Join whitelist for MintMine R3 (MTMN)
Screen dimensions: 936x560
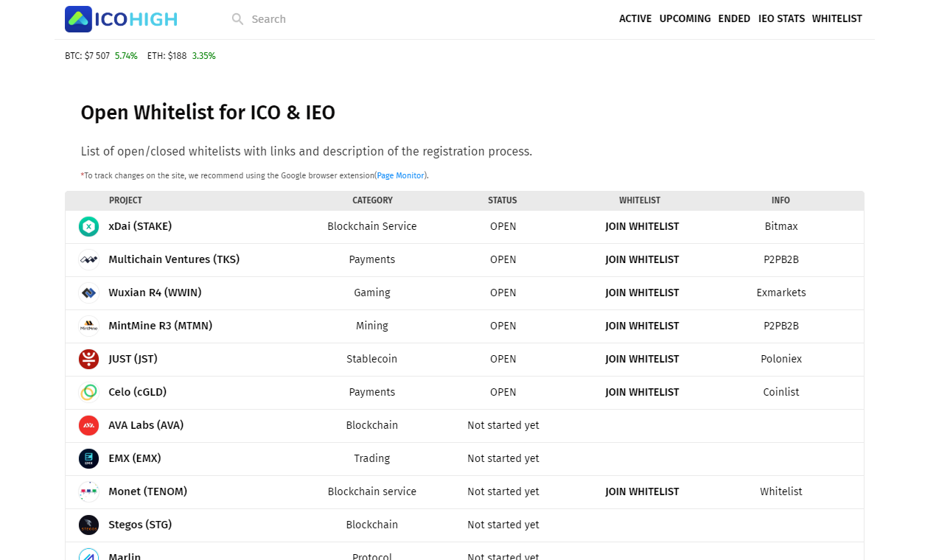coord(643,326)
